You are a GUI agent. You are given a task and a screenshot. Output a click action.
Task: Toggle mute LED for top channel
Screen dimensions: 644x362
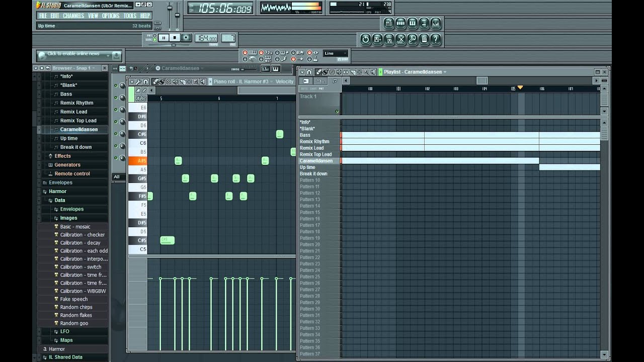[x=115, y=85]
